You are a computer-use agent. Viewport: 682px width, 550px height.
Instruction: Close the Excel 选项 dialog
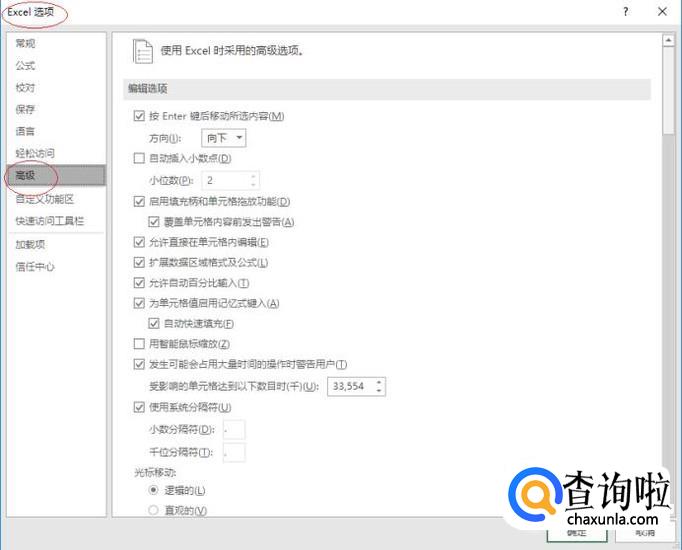(x=662, y=12)
